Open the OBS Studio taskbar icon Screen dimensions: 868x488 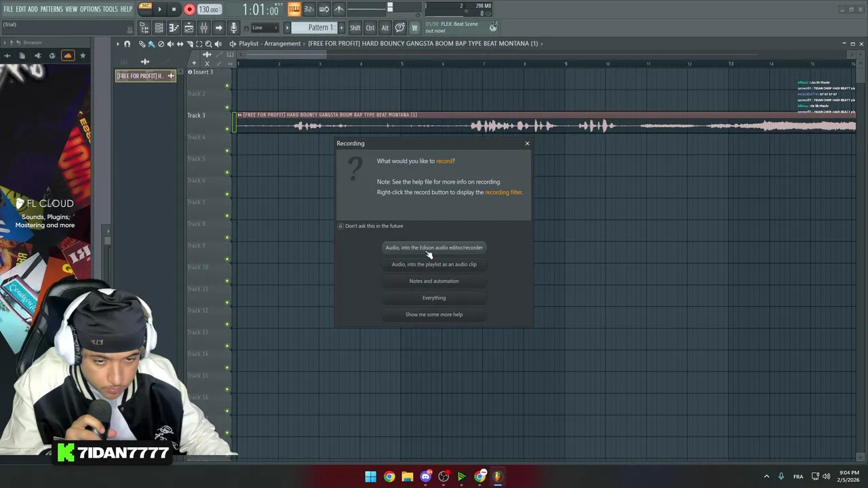point(443,476)
